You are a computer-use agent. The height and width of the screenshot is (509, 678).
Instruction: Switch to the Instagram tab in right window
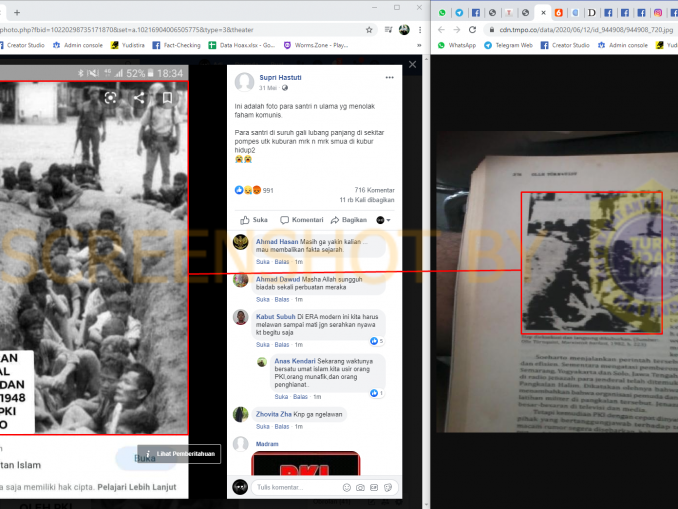coord(658,13)
